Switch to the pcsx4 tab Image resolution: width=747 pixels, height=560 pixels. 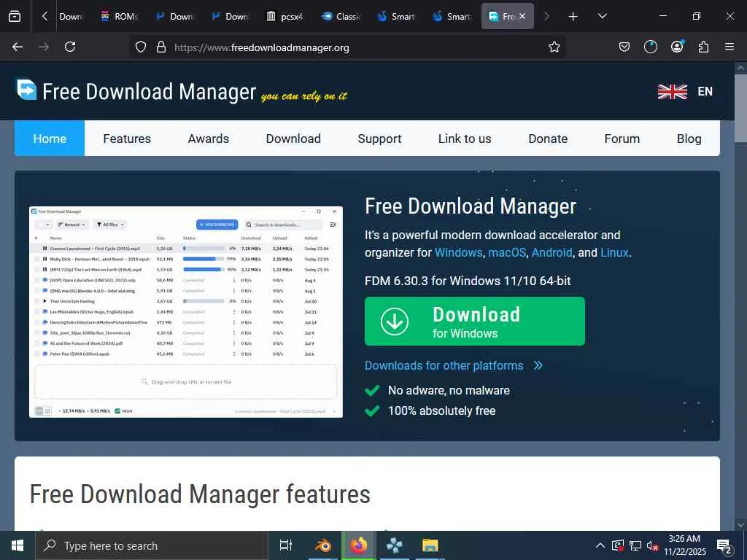pyautogui.click(x=285, y=17)
